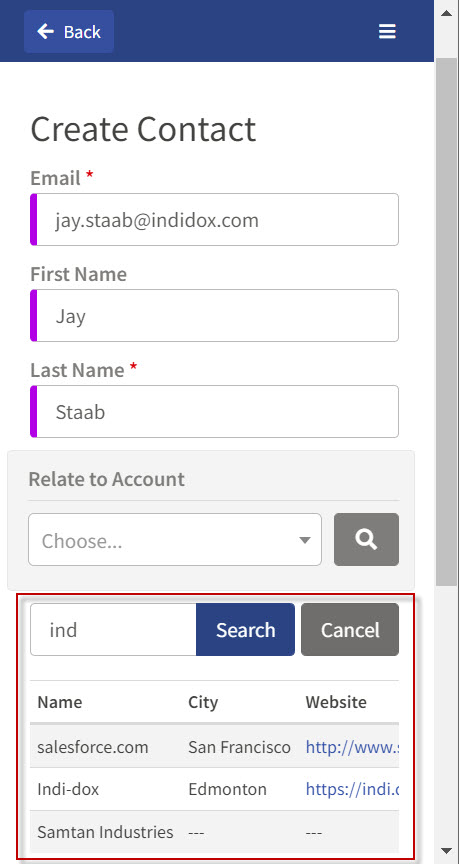
Task: Click the magnifying glass lookup button
Action: [x=366, y=539]
